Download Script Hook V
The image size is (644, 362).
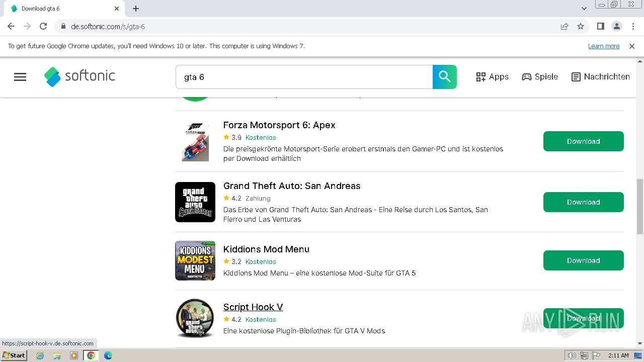tap(584, 318)
